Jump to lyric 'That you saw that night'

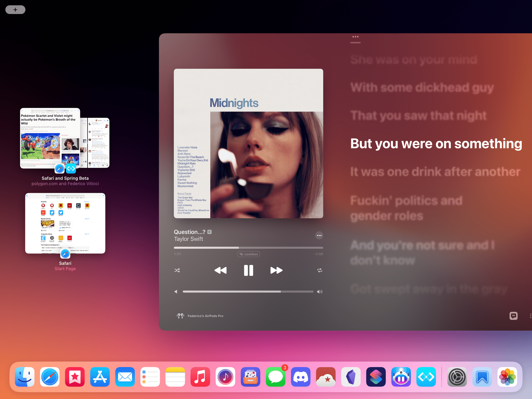(x=418, y=116)
